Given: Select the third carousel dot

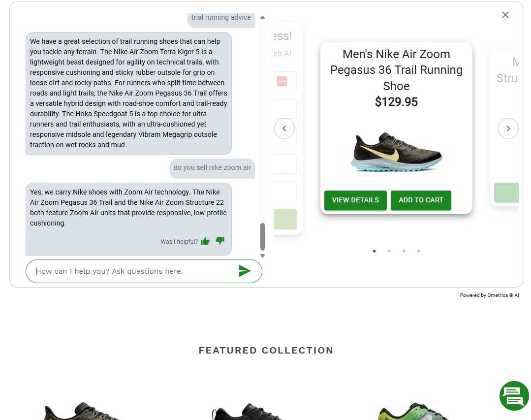Looking at the screenshot, I should [404, 251].
